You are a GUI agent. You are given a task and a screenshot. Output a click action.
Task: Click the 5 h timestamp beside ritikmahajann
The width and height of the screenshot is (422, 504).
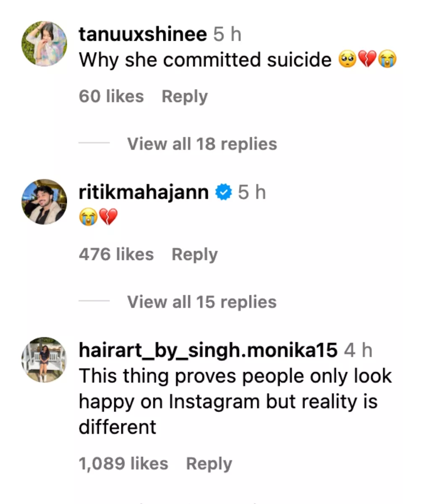[x=252, y=193]
